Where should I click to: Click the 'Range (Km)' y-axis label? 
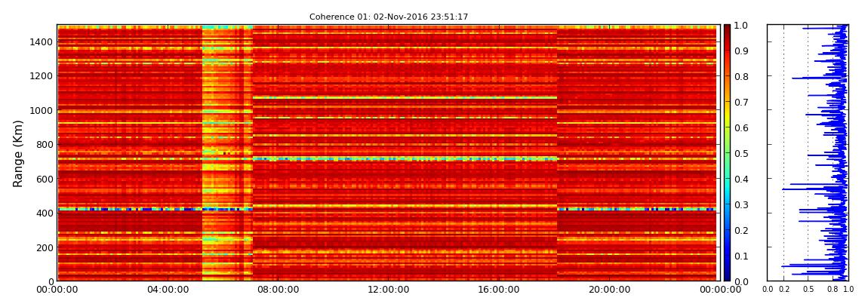[18, 153]
